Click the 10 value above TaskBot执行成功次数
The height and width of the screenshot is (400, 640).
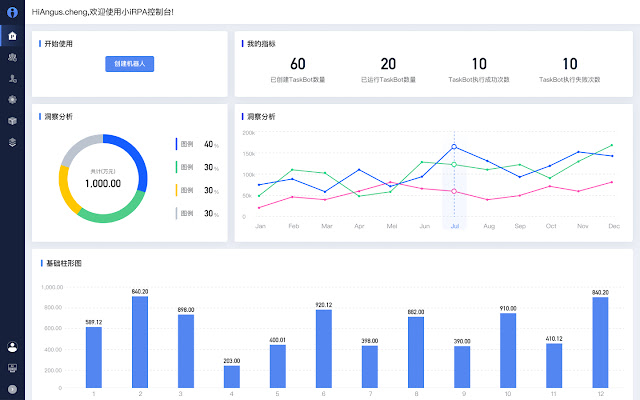pos(479,64)
